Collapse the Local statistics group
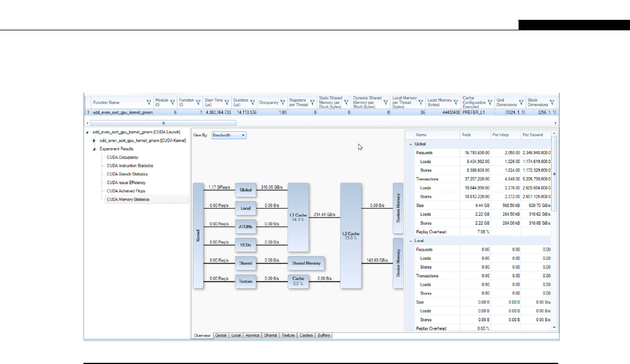 411,241
